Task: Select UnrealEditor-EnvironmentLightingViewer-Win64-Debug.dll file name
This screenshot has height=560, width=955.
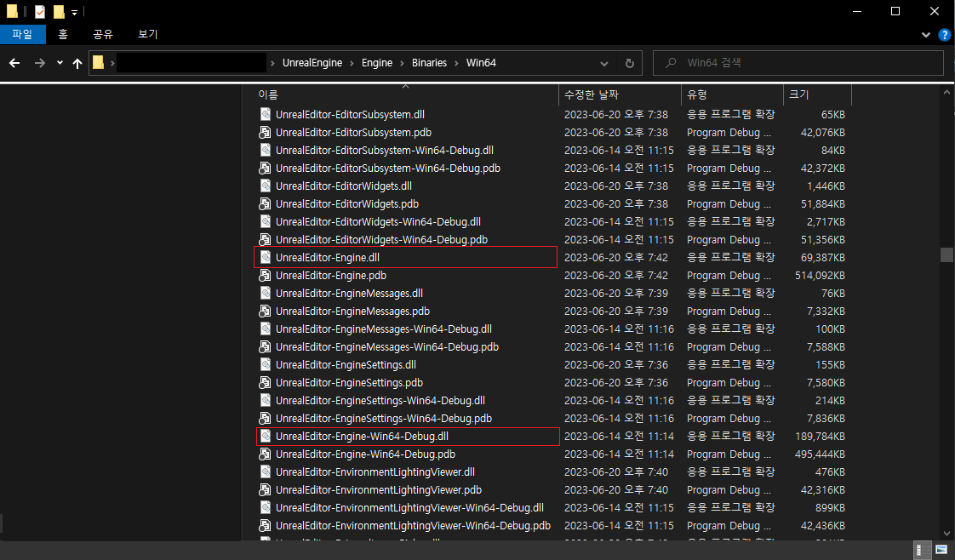Action: [x=410, y=507]
